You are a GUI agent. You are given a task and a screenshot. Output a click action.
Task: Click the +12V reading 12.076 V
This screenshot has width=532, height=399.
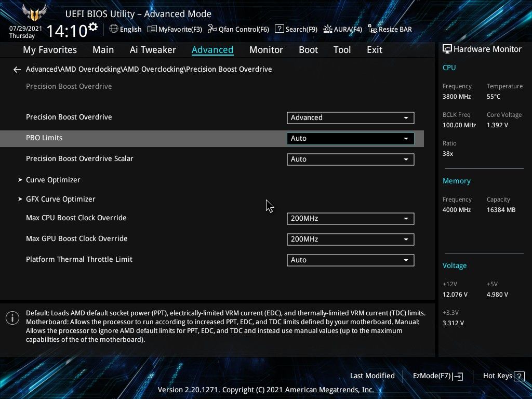click(455, 295)
